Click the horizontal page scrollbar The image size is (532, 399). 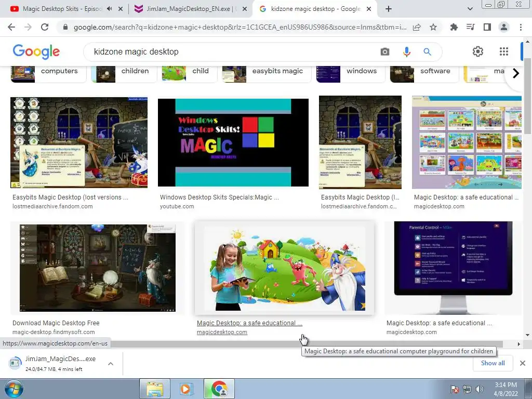click(x=307, y=344)
